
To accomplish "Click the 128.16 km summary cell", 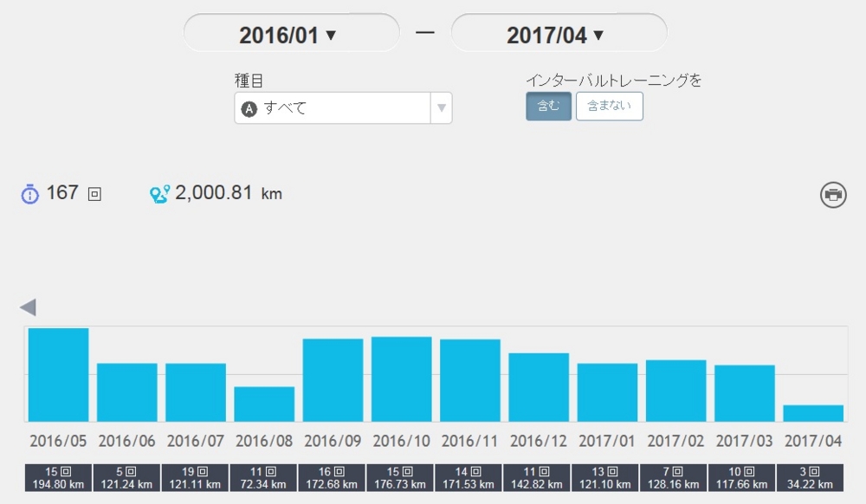I will (x=673, y=478).
